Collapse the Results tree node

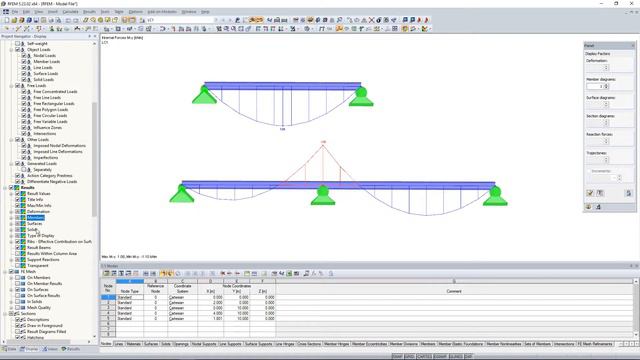(x=5, y=188)
